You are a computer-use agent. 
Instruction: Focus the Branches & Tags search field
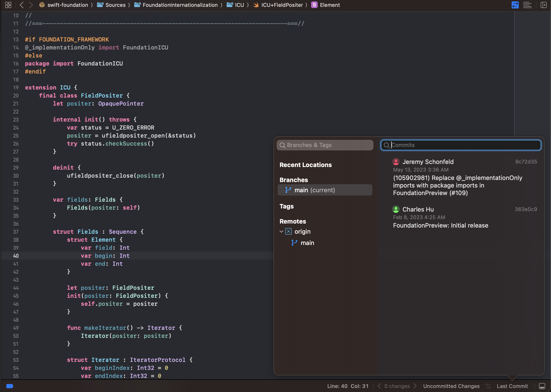[325, 145]
